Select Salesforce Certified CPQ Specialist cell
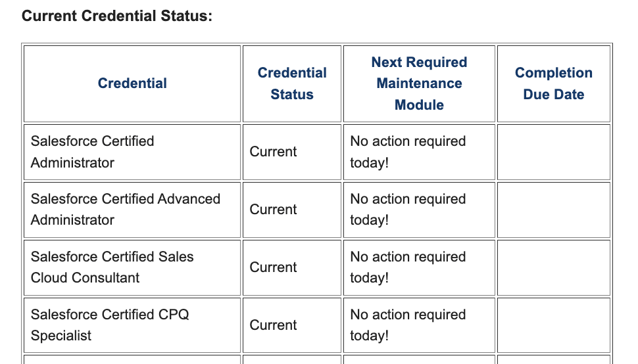Screen dimensions: 638x364 pos(109,325)
